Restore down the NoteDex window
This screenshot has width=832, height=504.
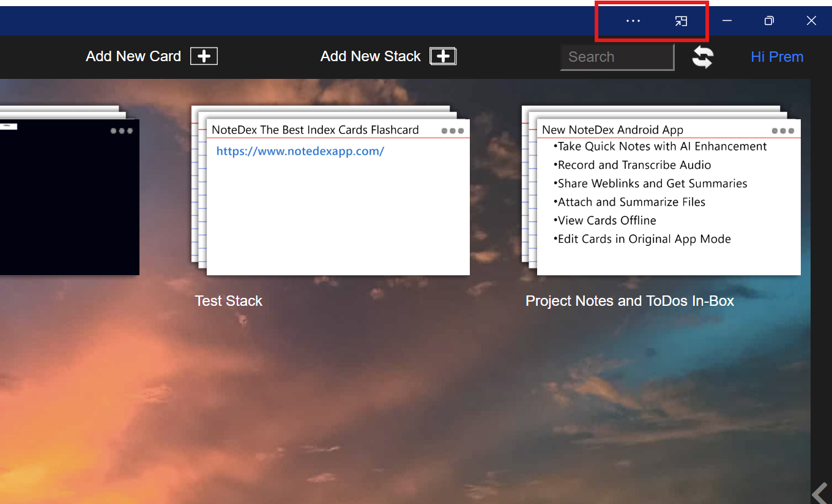769,21
